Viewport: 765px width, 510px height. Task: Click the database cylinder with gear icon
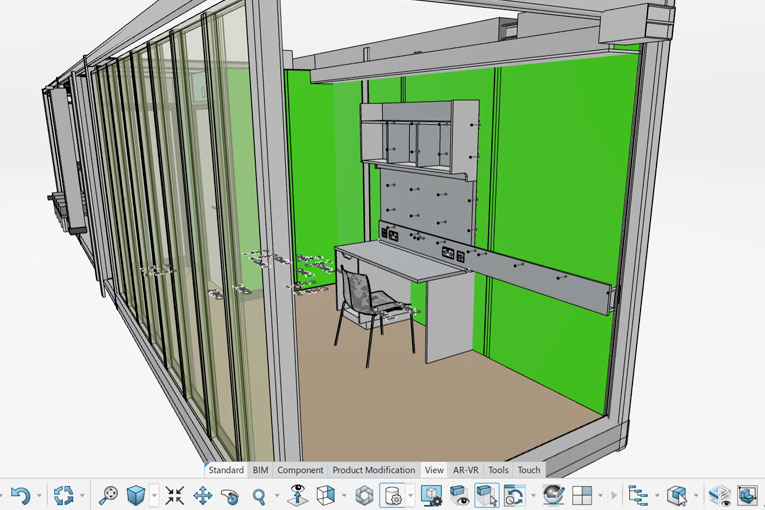(x=393, y=495)
